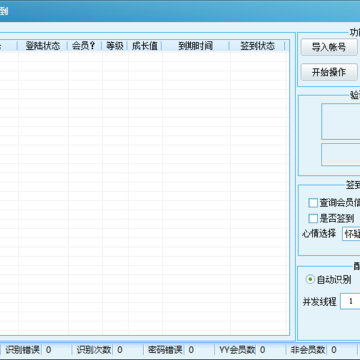Sort by 会员? column header
The height and width of the screenshot is (360, 360).
(x=85, y=46)
